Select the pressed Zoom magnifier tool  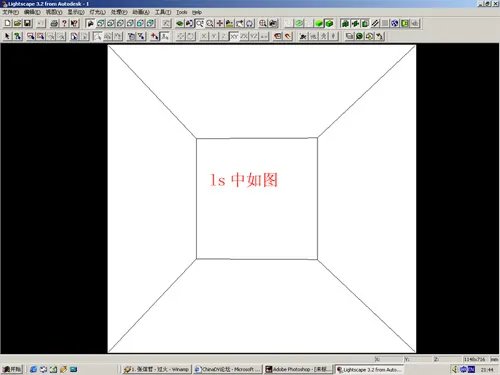point(200,23)
